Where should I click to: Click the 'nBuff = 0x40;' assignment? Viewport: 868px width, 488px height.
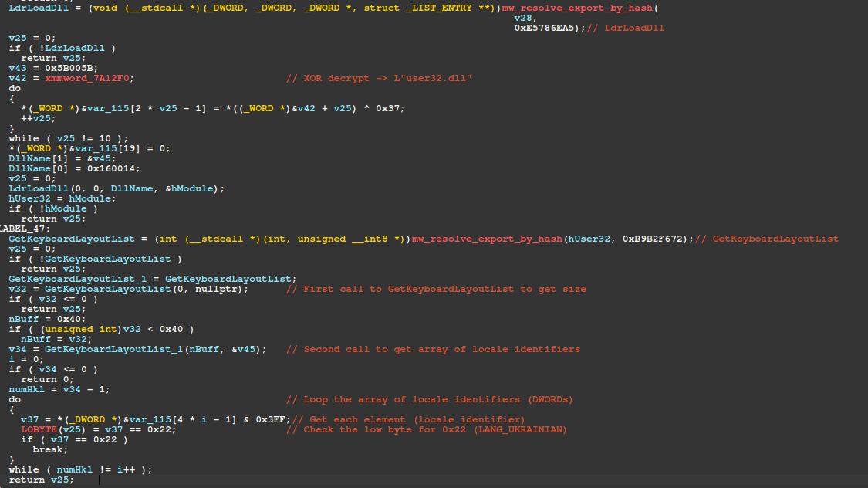(47, 319)
